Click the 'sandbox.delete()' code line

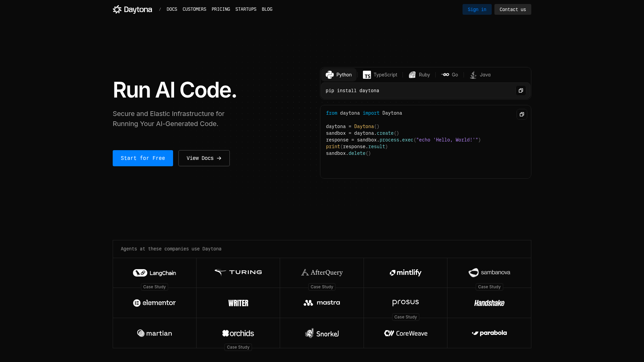(348, 153)
